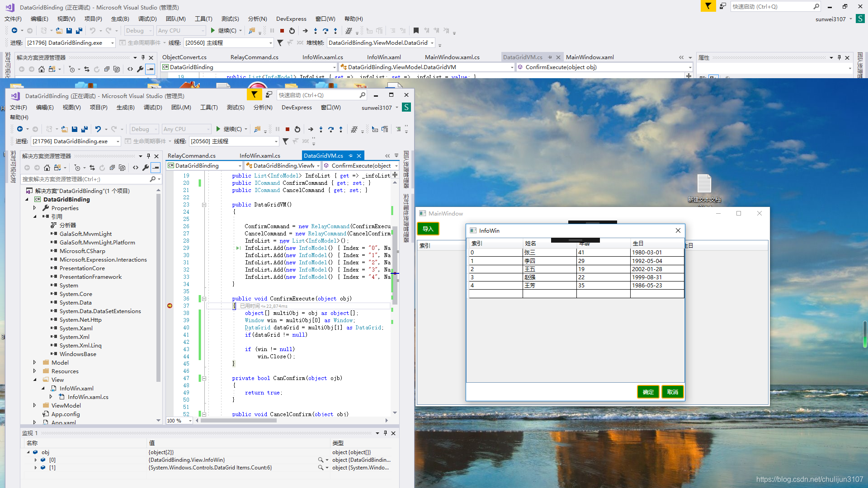Click Step Into arrow in front window toolbar

[321, 129]
